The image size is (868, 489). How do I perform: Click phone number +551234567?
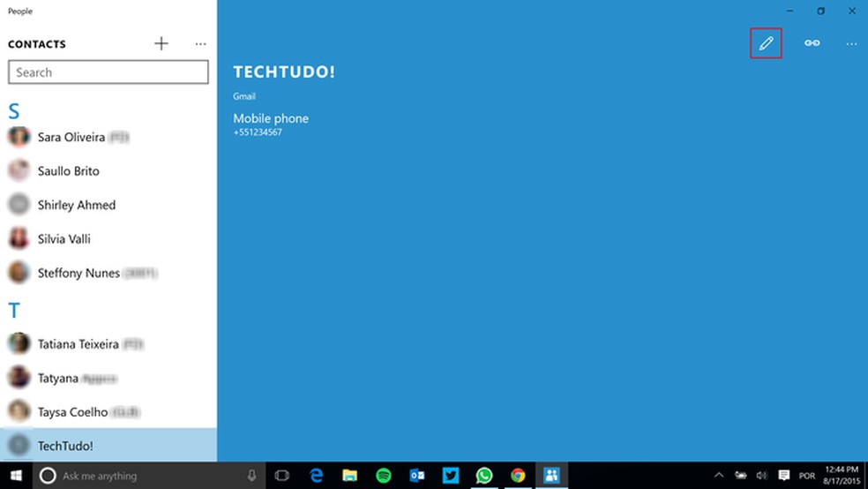tap(258, 132)
